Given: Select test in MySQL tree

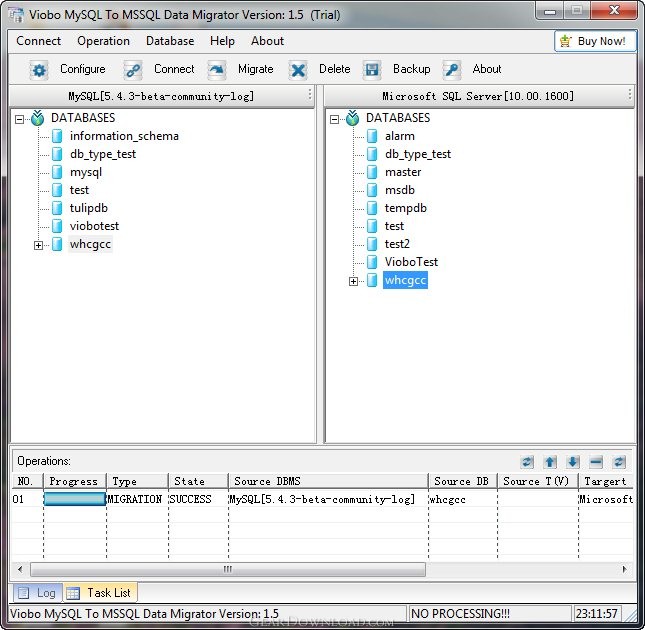Looking at the screenshot, I should pyautogui.click(x=79, y=190).
